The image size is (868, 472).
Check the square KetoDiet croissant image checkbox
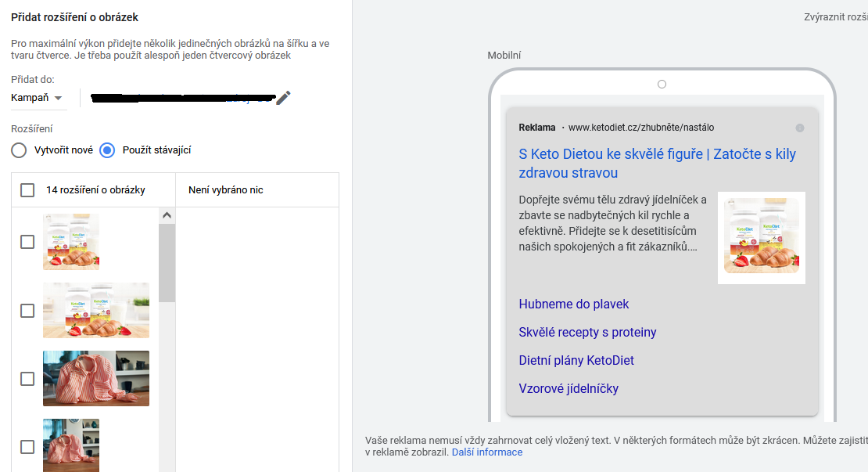pos(27,242)
